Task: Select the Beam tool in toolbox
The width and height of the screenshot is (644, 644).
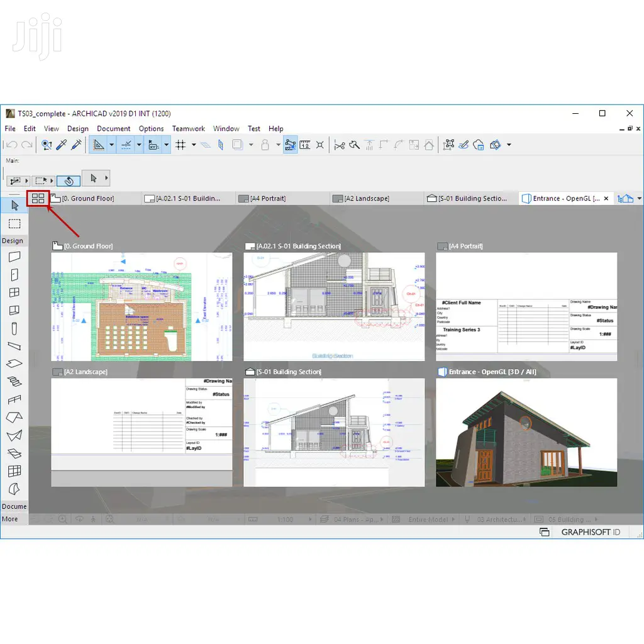Action: (x=14, y=347)
